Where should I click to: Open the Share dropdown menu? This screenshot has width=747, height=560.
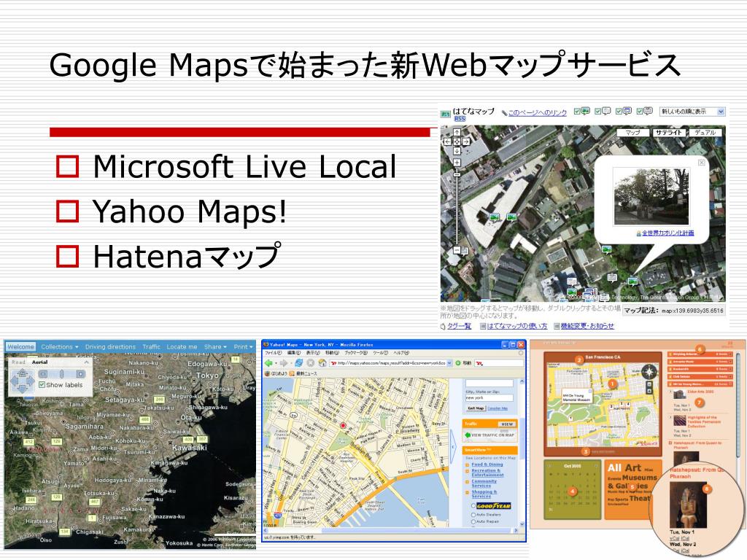[215, 346]
